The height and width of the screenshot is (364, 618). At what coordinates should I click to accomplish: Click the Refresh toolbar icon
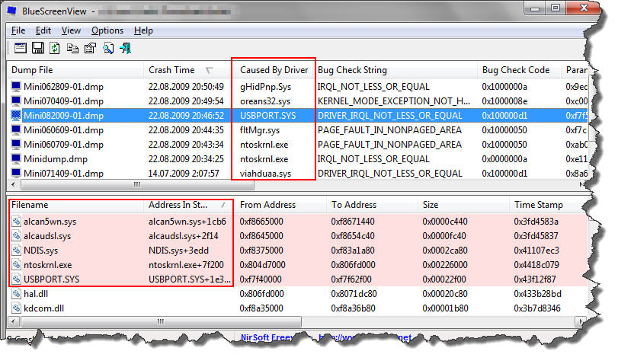coord(55,49)
